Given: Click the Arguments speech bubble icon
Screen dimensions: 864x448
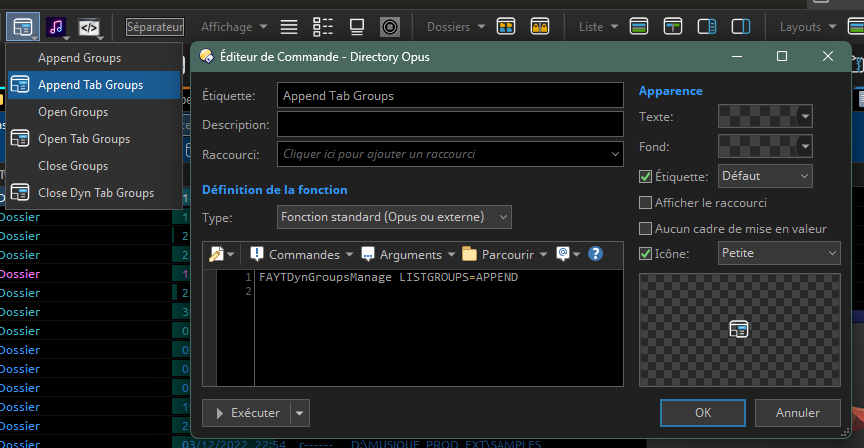Looking at the screenshot, I should click(368, 254).
